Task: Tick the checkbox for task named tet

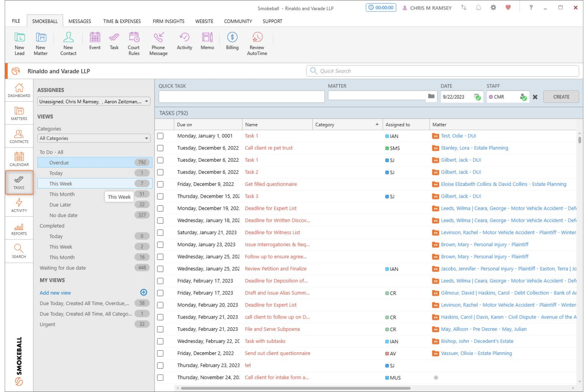Action: tap(160, 365)
